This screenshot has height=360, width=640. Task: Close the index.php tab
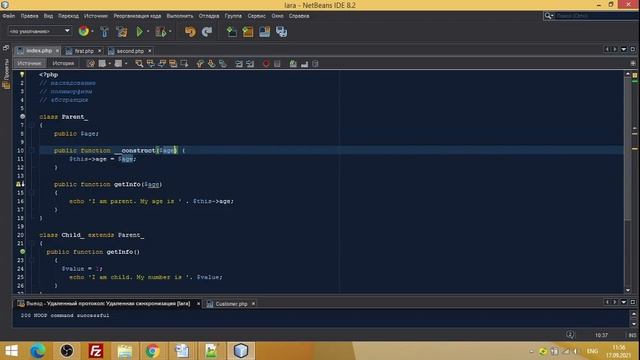click(x=57, y=51)
